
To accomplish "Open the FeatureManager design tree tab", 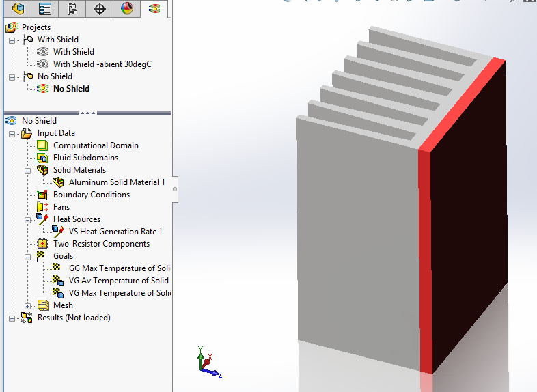I will click(18, 9).
